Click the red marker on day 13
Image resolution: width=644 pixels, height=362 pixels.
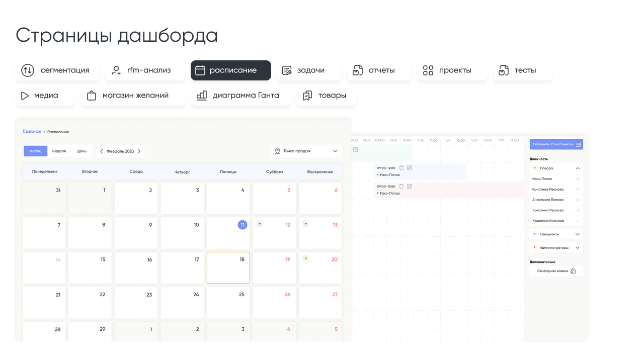pos(305,223)
